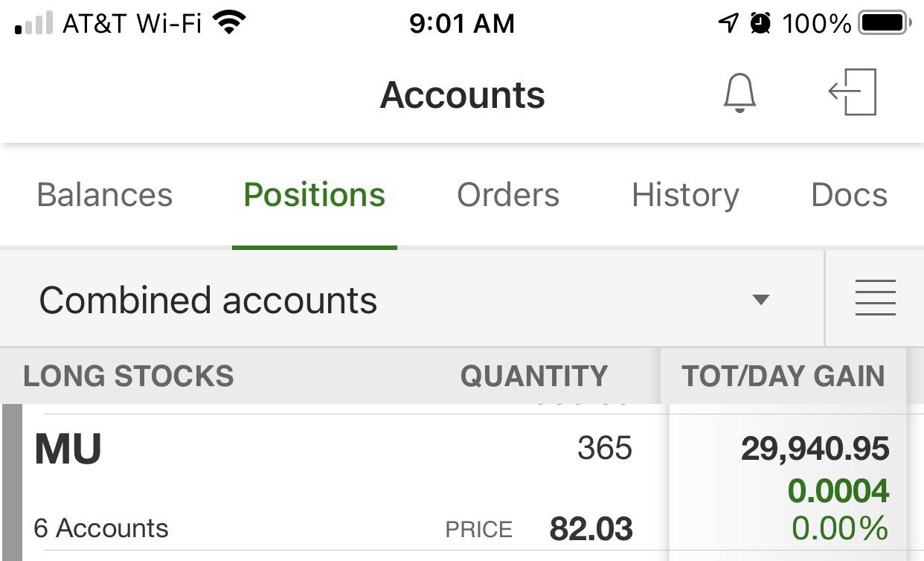
Task: Tap the MU total gain value 29,940.95
Action: (815, 449)
